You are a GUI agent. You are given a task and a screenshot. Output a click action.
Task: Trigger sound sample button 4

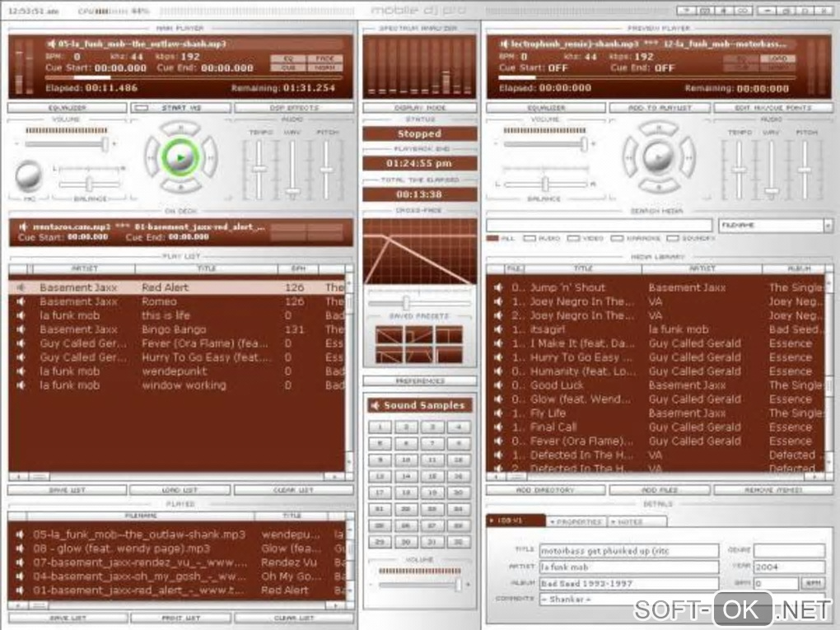(459, 427)
